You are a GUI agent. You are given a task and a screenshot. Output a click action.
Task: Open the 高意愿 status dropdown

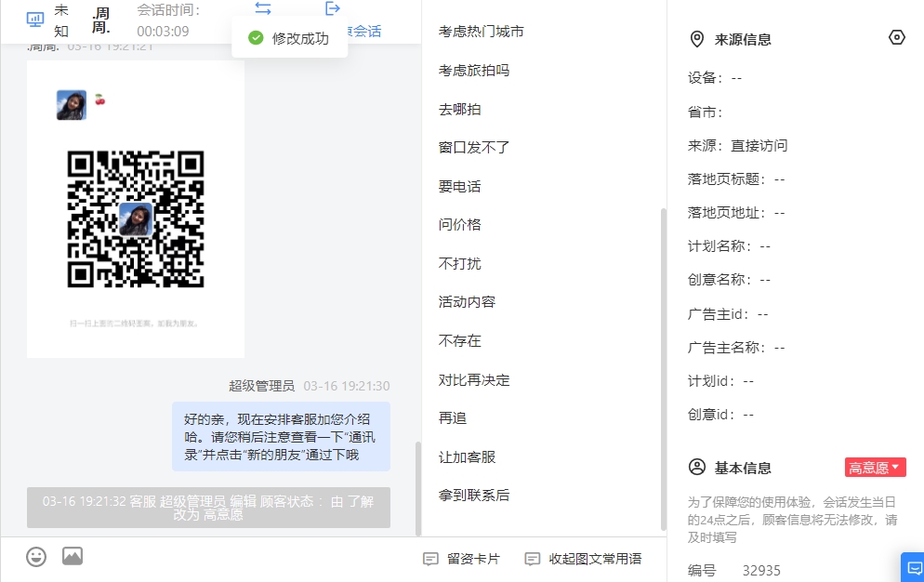[875, 467]
